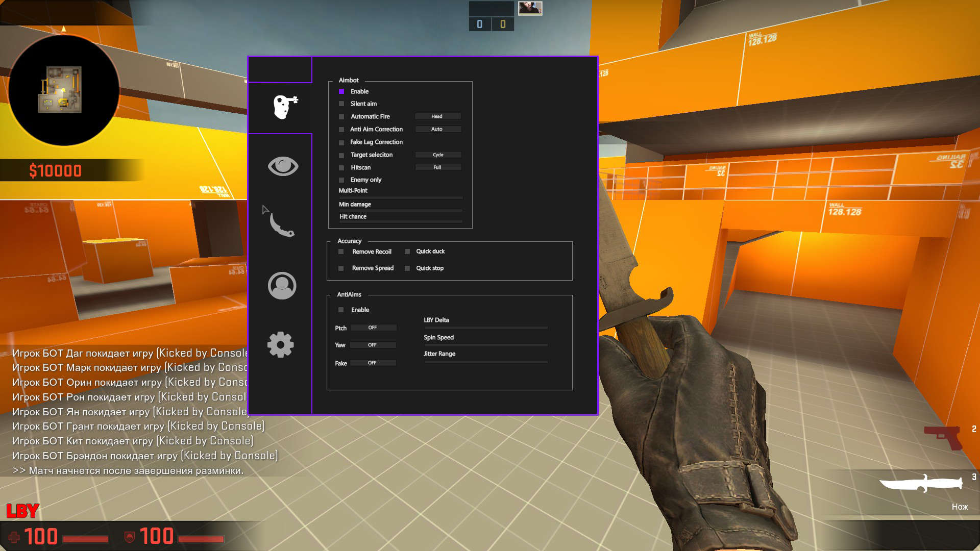Enable the Silent aim checkbox
The image size is (980, 551).
pos(341,104)
